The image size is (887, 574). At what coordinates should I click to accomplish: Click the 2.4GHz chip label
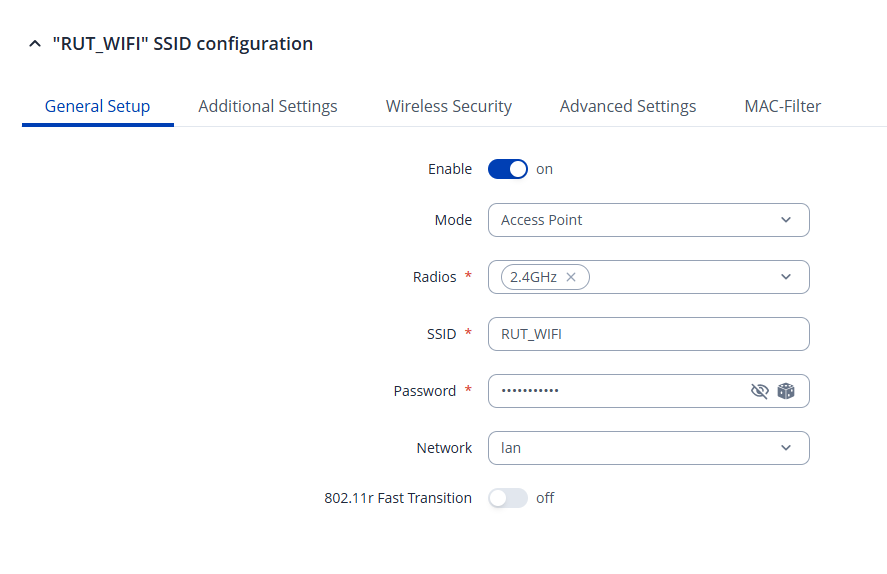pyautogui.click(x=533, y=277)
